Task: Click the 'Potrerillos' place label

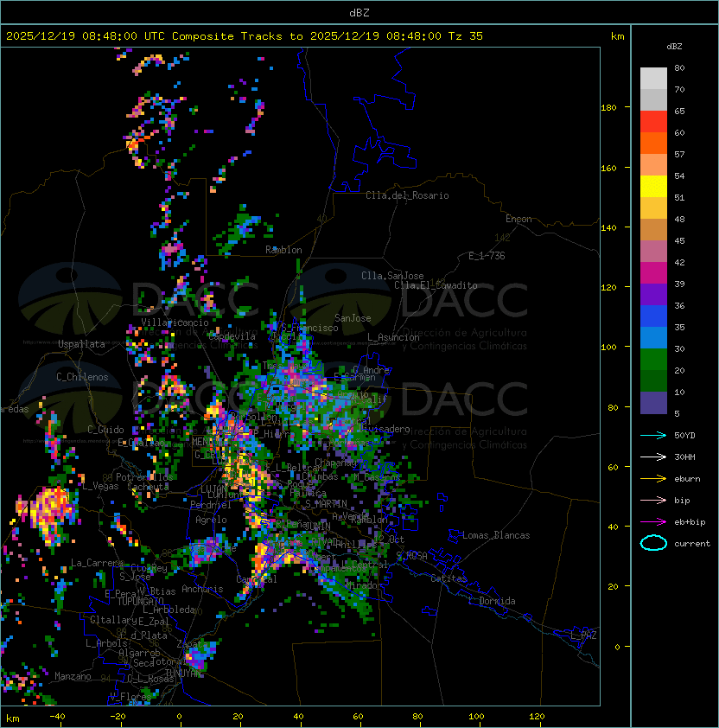Action: (144, 476)
